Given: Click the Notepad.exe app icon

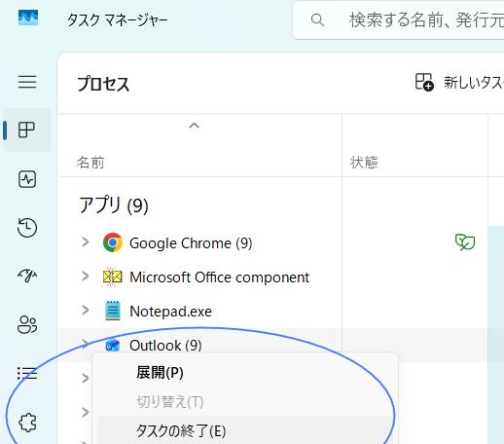Looking at the screenshot, I should click(x=113, y=311).
